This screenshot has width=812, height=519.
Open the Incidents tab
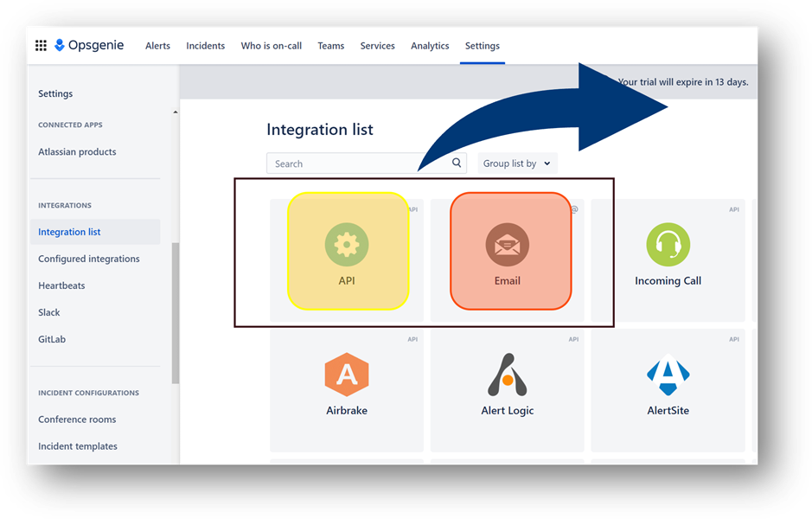206,46
